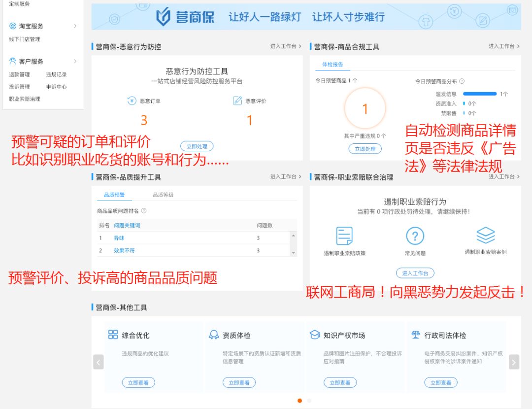This screenshot has width=532, height=409.
Task: Open 申诉中心 in sidebar
Action: pos(56,87)
